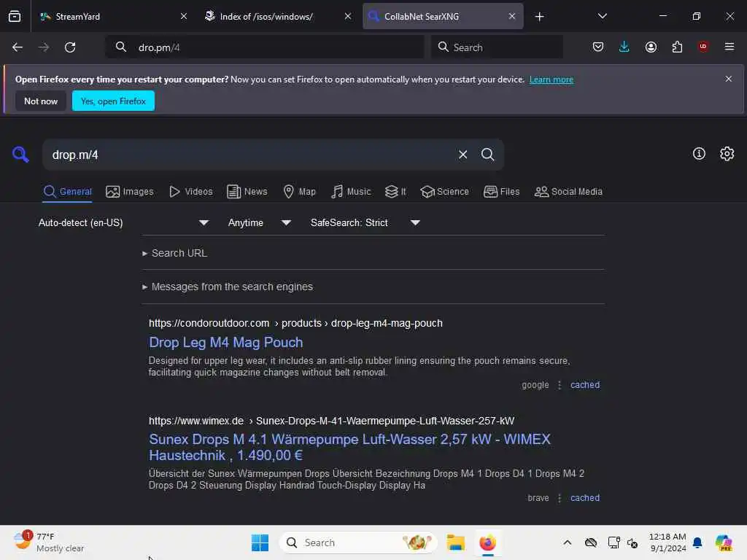Screen dimensions: 747x560
Task: Open the network display tray icon
Action: (x=614, y=542)
